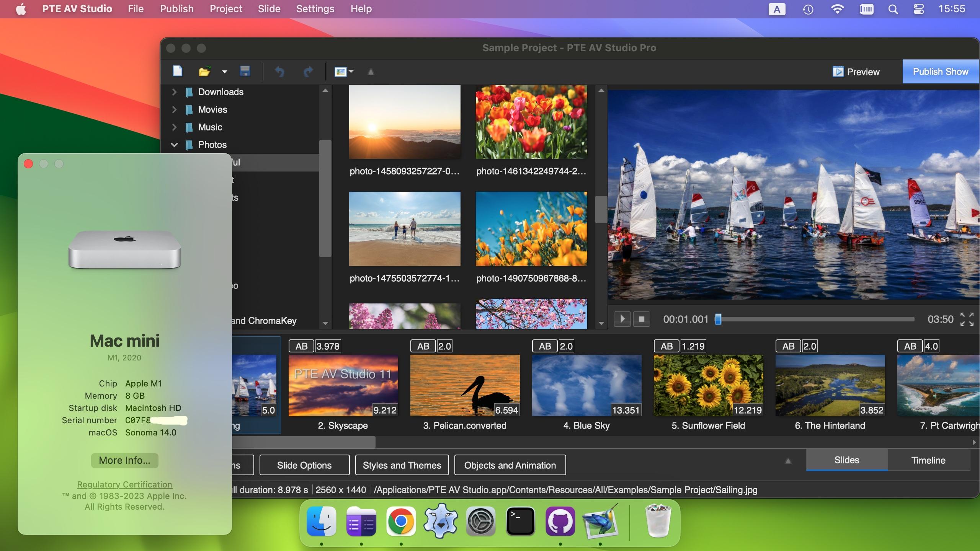
Task: Click AB transition icon on Sunflower Field slide
Action: click(x=666, y=346)
